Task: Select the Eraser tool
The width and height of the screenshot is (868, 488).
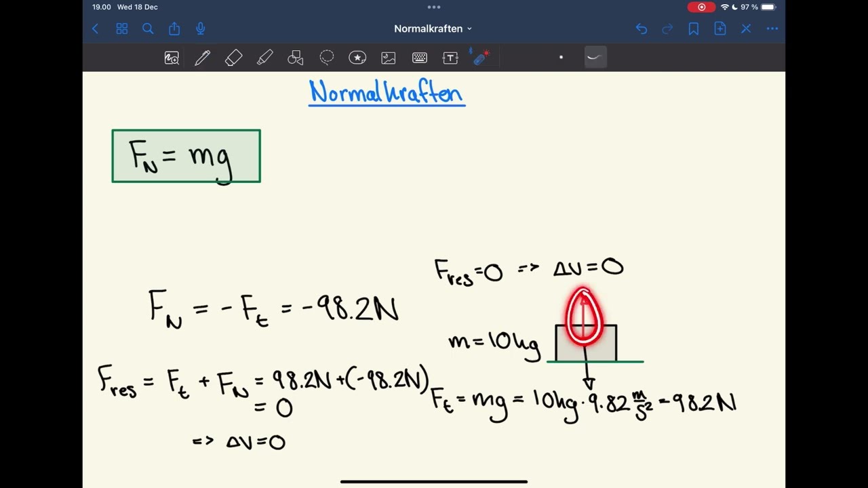Action: coord(233,58)
